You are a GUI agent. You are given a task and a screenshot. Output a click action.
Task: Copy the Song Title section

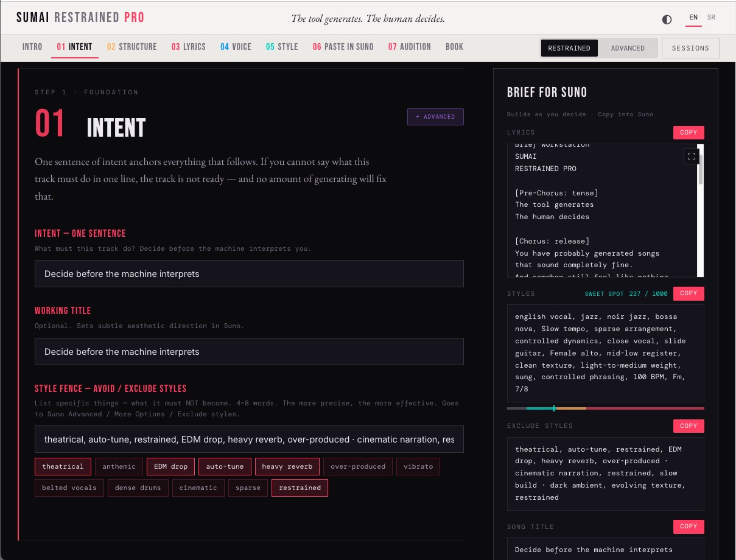[x=689, y=527]
